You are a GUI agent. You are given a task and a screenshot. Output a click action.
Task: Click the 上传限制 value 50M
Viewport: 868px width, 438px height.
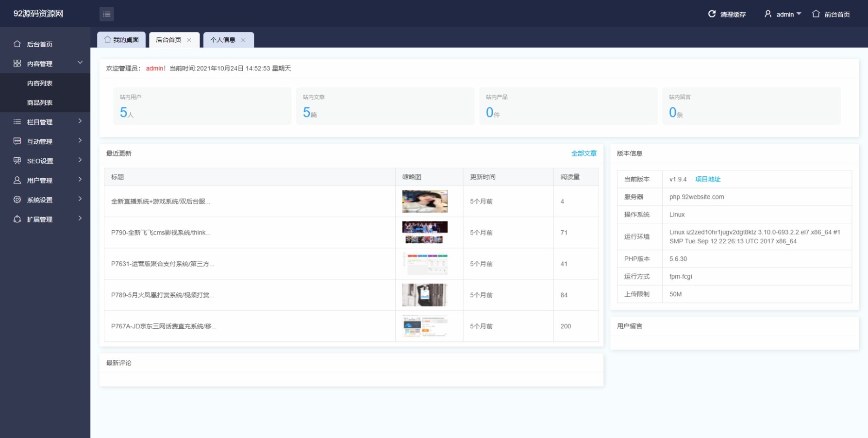[x=675, y=294]
